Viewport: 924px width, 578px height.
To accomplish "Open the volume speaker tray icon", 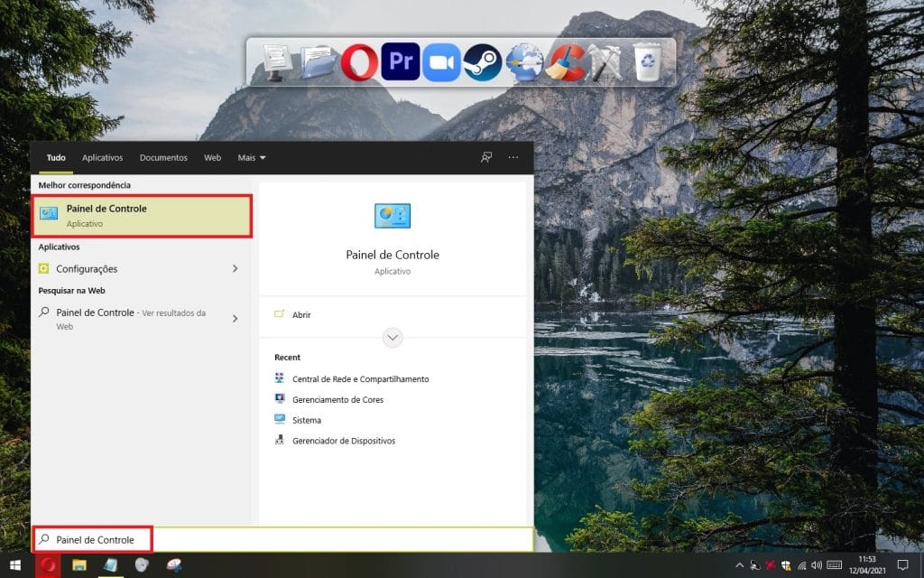I will pos(816,565).
